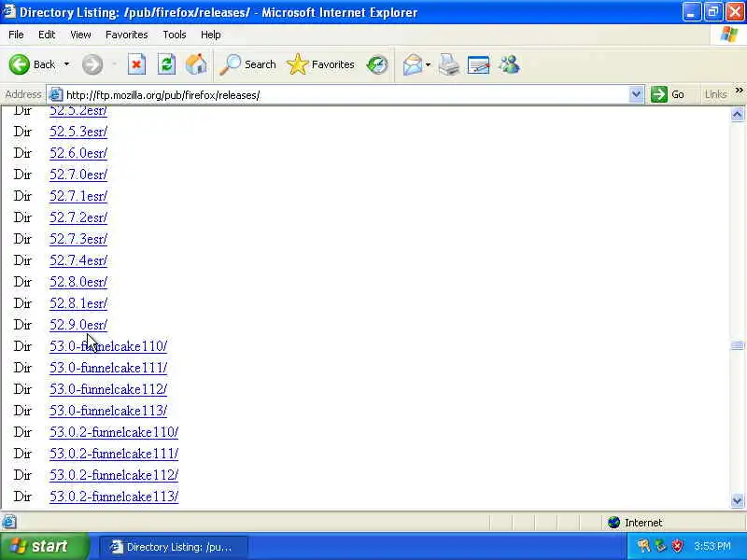Open the 53.0.2-funnelcake112/ link

(114, 475)
